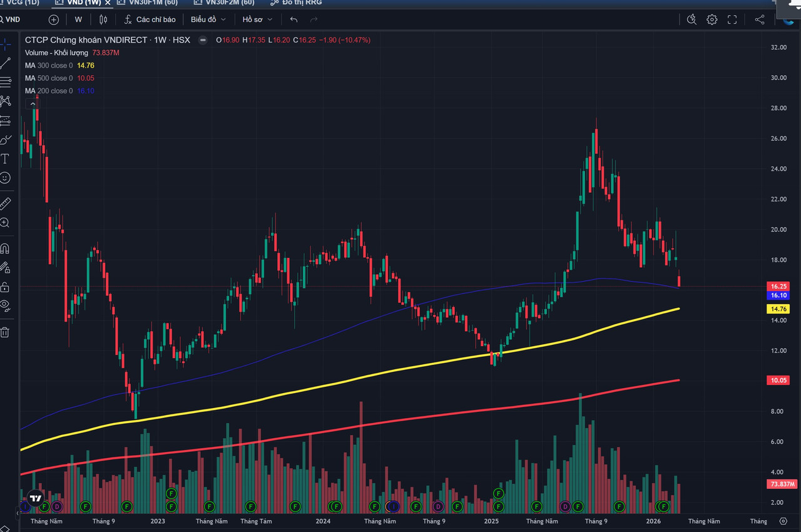Enter fullscreen mode

(732, 19)
